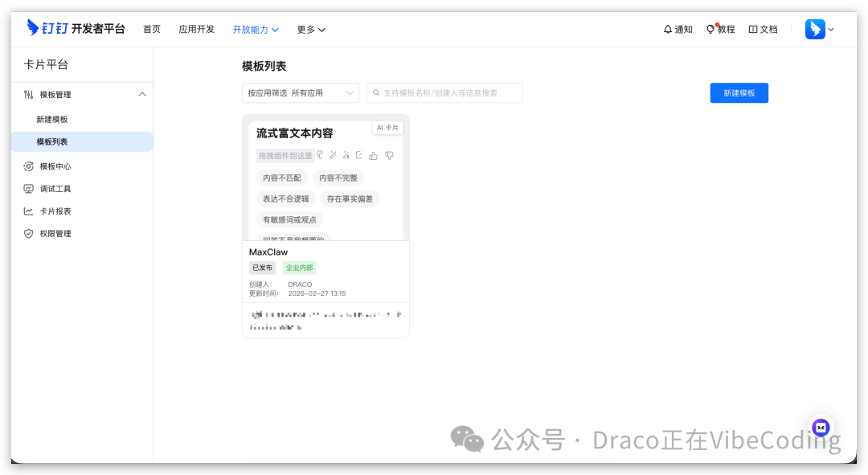This screenshot has height=475, width=868.
Task: Switch to the 首页 menu item
Action: [x=152, y=29]
